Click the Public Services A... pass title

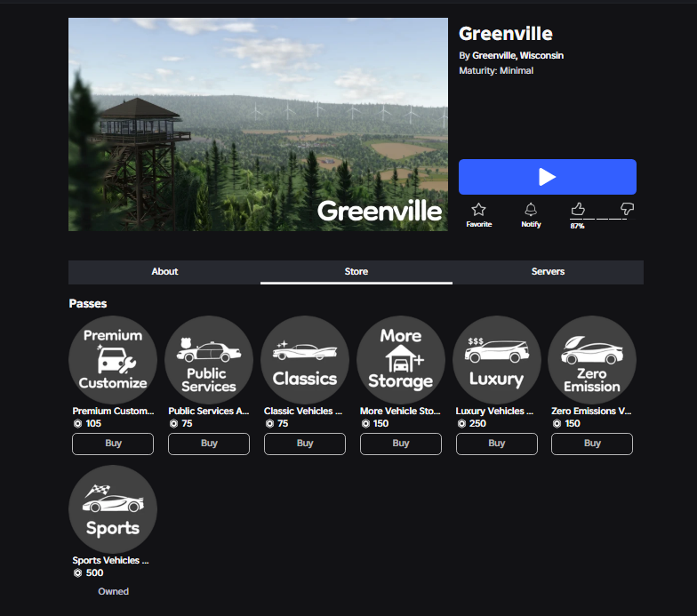[x=208, y=411]
